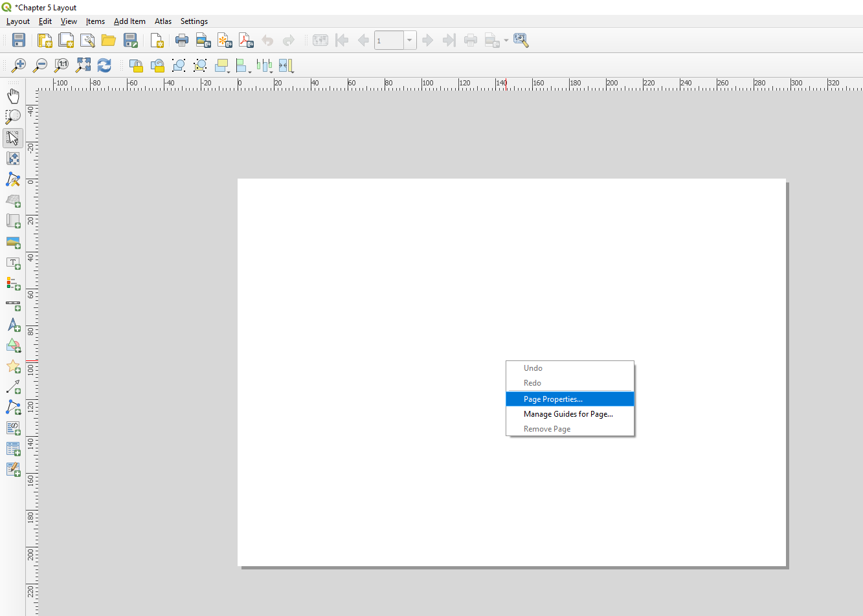Choose Page Properties… from context menu
863x616 pixels.
tap(570, 399)
